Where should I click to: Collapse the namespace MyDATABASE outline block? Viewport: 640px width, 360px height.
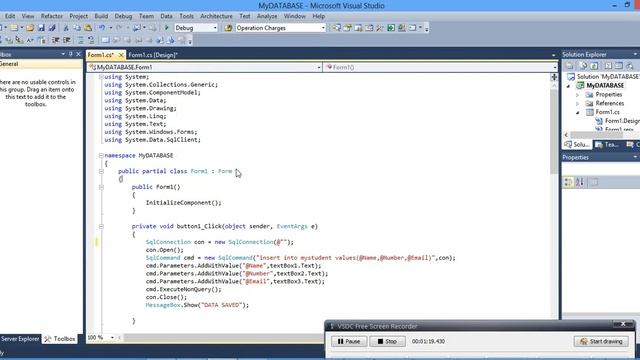tap(101, 156)
